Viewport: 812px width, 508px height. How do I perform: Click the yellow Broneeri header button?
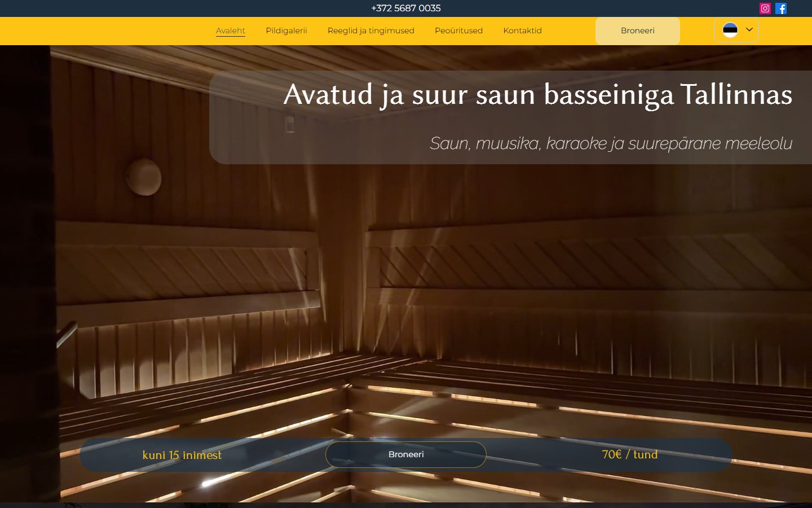click(638, 31)
